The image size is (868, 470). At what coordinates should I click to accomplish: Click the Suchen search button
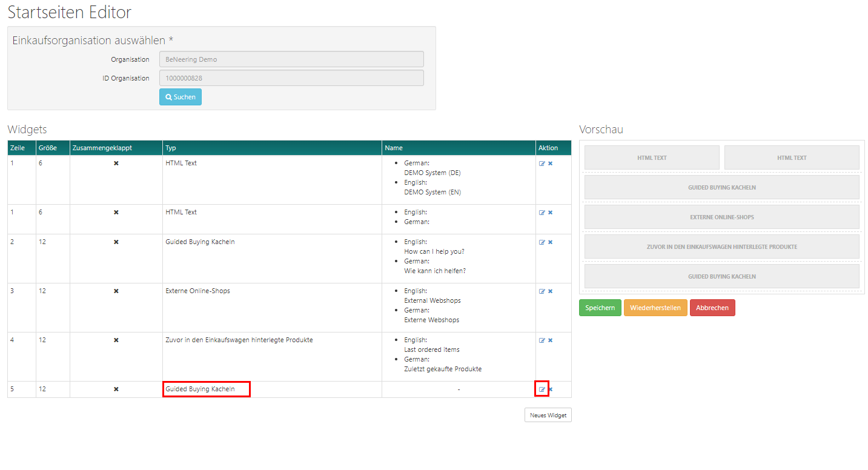(x=181, y=97)
